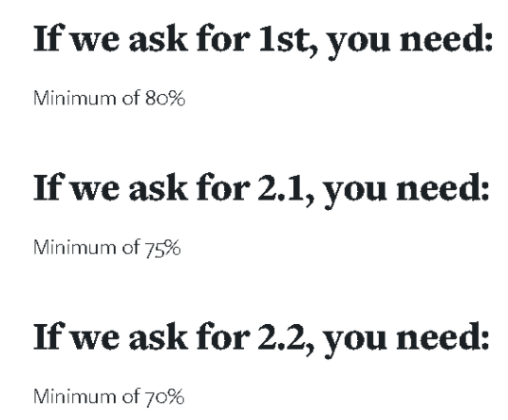Click the '1st' word in first heading
This screenshot has width=508, height=420.
coord(284,39)
